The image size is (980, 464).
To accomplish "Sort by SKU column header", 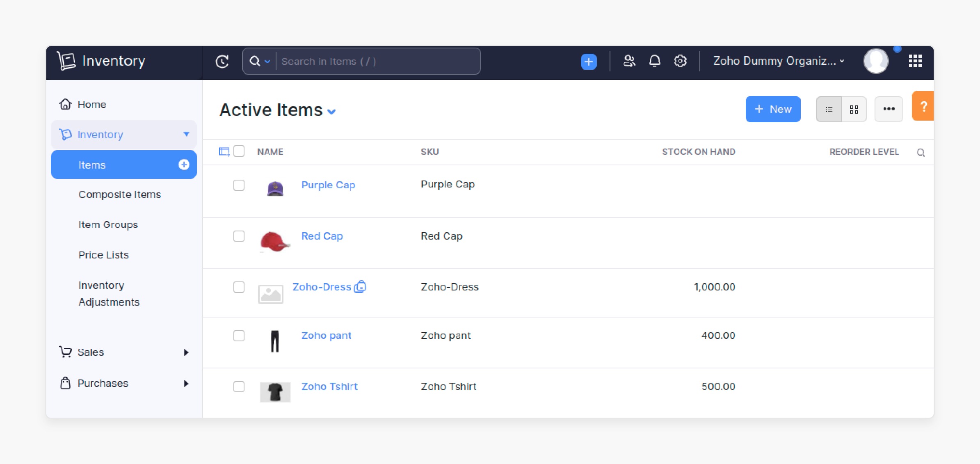I will click(x=430, y=152).
